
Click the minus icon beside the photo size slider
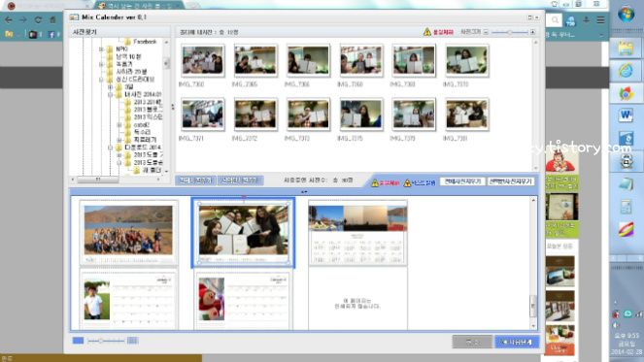pyautogui.click(x=486, y=32)
